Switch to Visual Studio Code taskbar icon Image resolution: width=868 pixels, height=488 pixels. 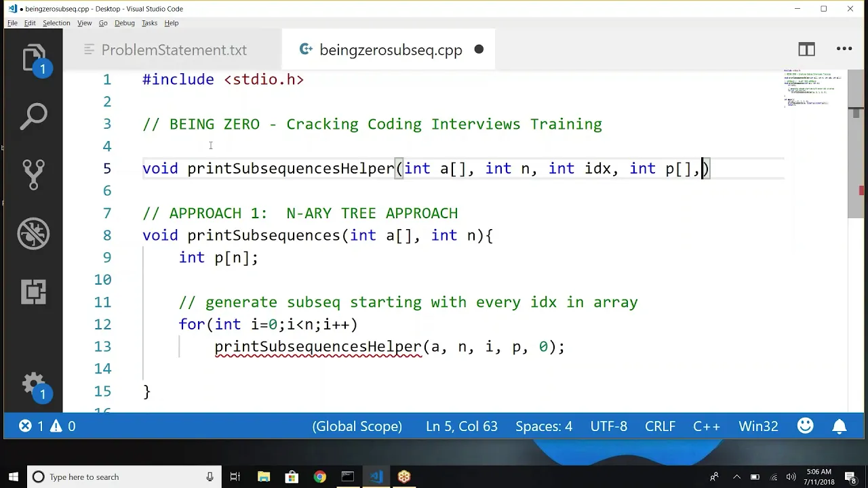pos(376,477)
